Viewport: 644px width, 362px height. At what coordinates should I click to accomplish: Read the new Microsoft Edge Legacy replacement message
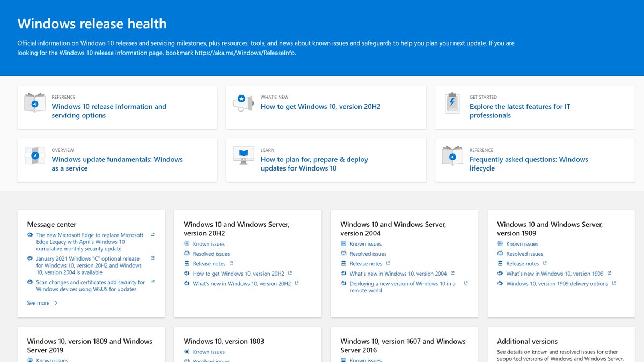point(90,242)
